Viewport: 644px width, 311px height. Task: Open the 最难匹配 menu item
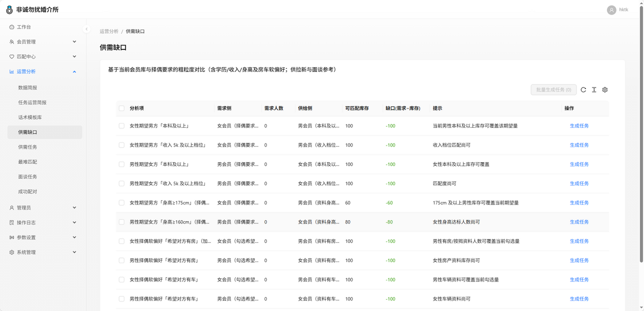[x=45, y=162]
